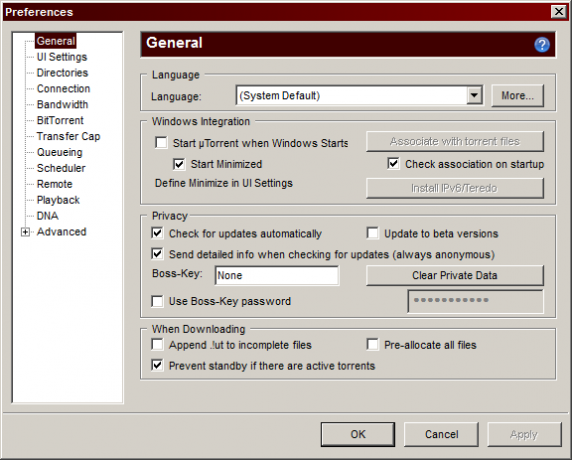This screenshot has width=572, height=460.
Task: Open the Language dropdown arrow
Action: coord(474,96)
